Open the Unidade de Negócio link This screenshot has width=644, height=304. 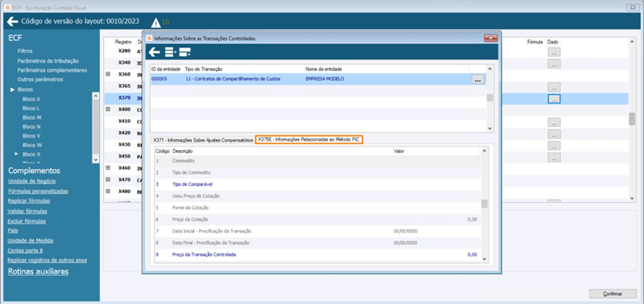pyautogui.click(x=32, y=181)
